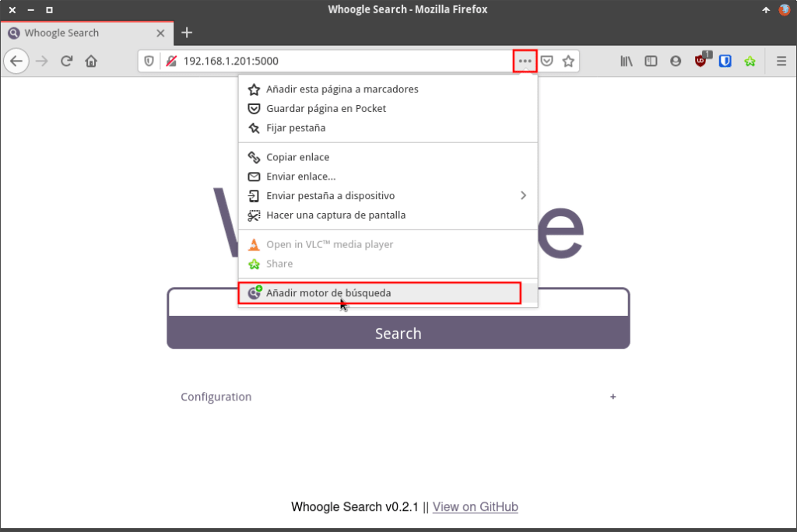
Task: Open the Firefox Account icon
Action: click(x=676, y=61)
